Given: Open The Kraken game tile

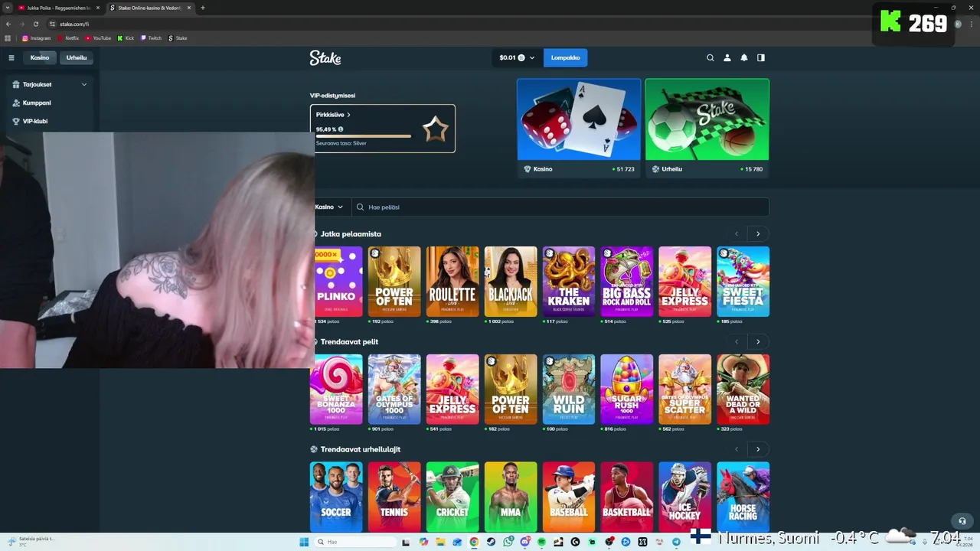Looking at the screenshot, I should pos(569,282).
